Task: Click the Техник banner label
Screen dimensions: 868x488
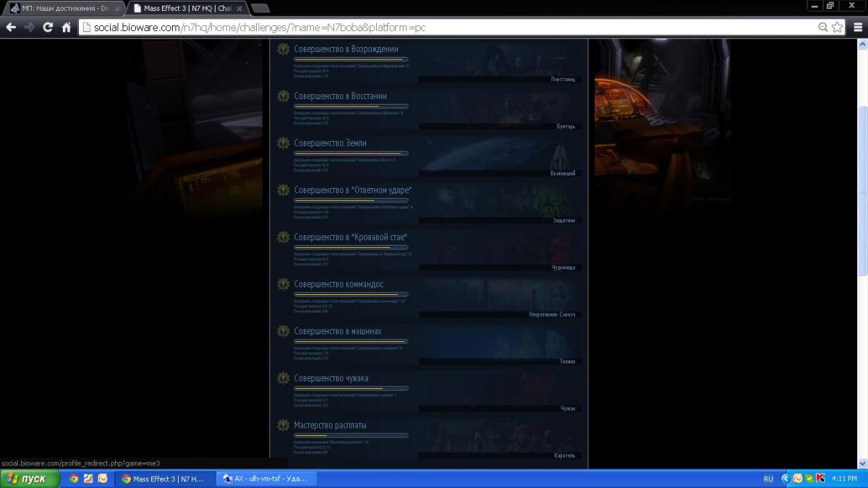Action: coord(568,361)
